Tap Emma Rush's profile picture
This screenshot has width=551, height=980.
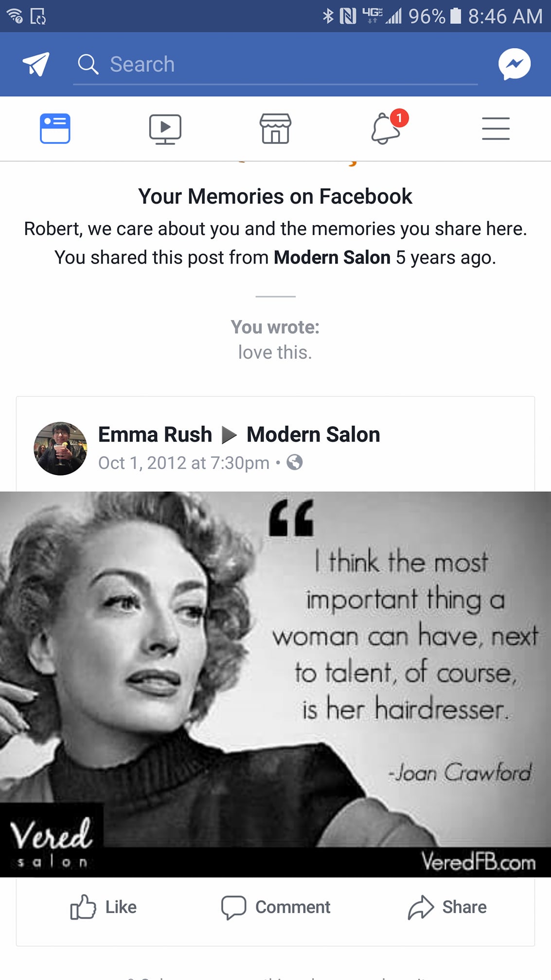tap(60, 448)
